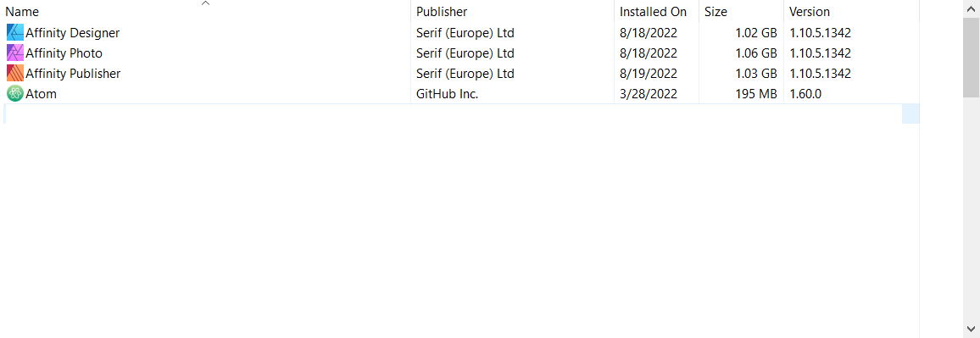Click the vertical scrollbar thumb

click(x=972, y=58)
